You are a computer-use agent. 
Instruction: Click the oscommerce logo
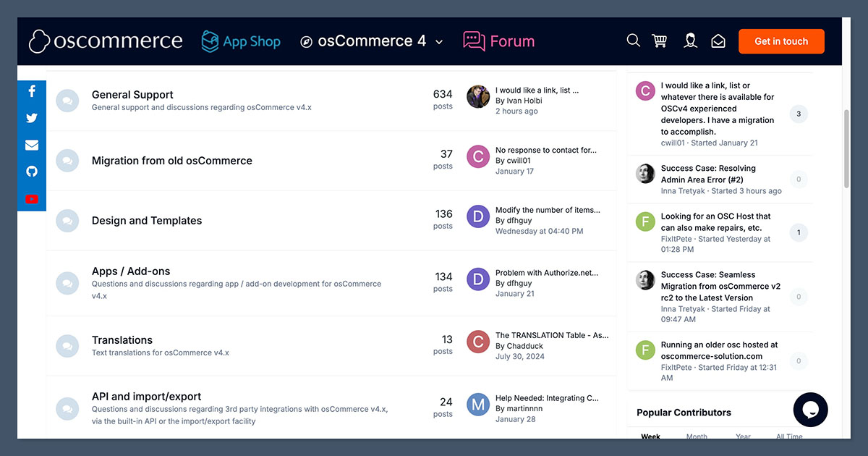tap(106, 41)
